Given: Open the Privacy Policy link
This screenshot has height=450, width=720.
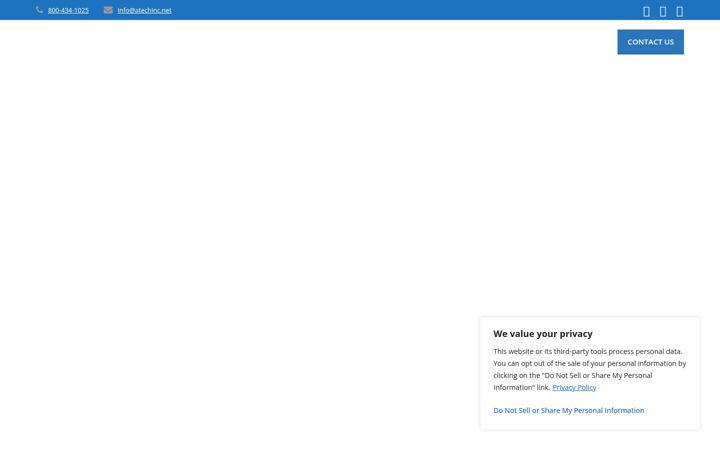Looking at the screenshot, I should coord(574,387).
